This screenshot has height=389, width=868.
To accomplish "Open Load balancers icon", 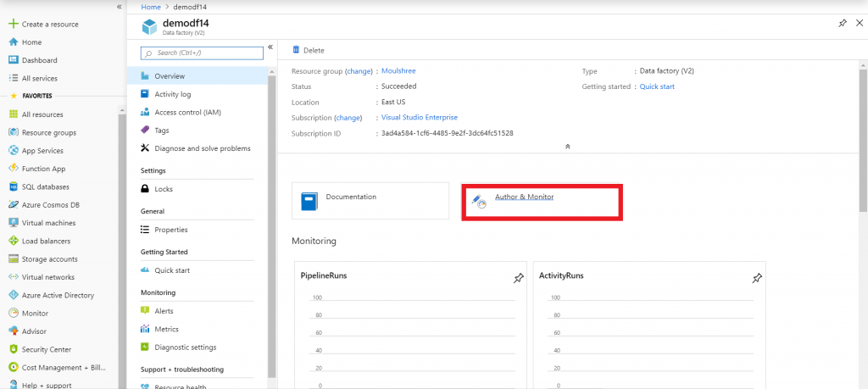I will [14, 242].
